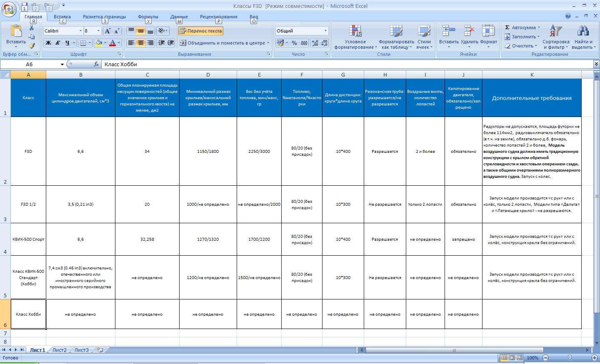The width and height of the screenshot is (600, 364).
Task: Toggle Underline (Ч) formatting
Action: tap(67, 43)
